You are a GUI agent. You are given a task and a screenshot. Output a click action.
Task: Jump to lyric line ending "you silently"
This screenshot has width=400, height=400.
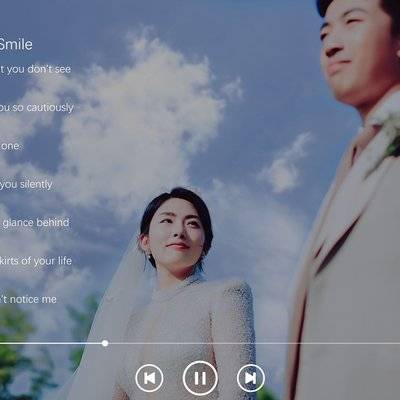coord(26,184)
